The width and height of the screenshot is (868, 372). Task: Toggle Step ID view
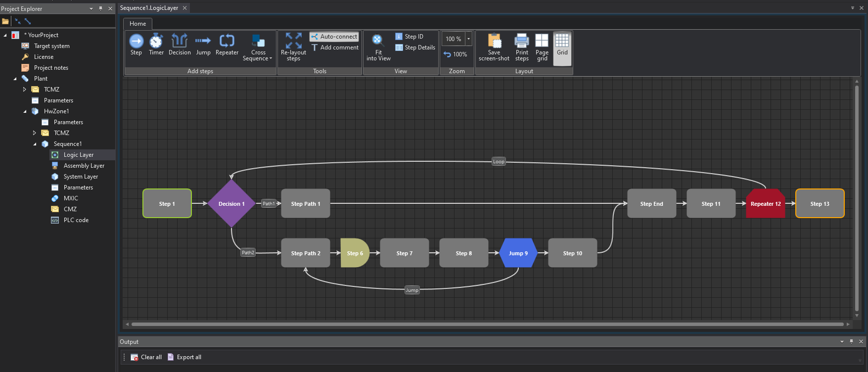click(410, 37)
